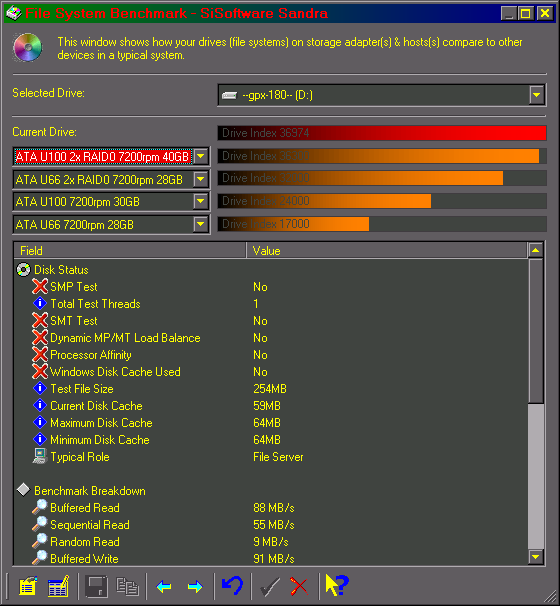The width and height of the screenshot is (560, 606).
Task: Click magnifier icon beside Buffered Read
Action: (x=39, y=507)
